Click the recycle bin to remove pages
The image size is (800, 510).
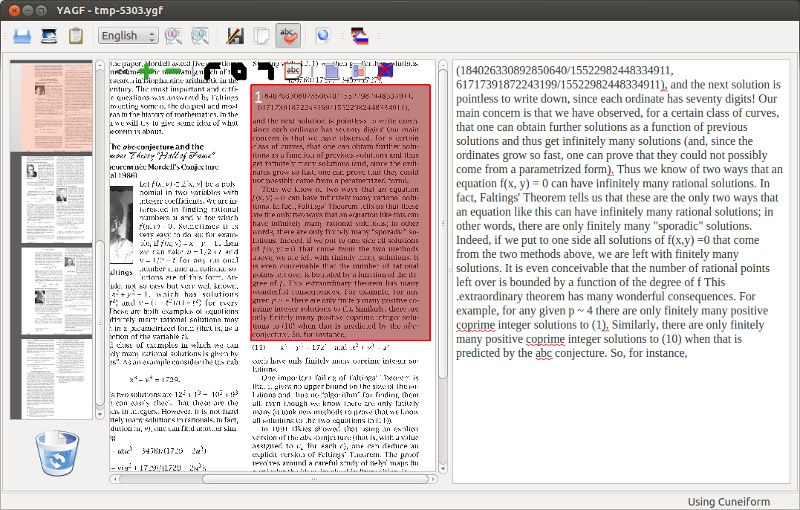click(x=57, y=453)
